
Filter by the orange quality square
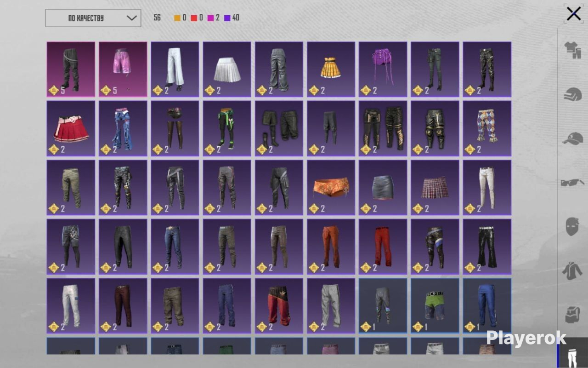[x=177, y=18]
